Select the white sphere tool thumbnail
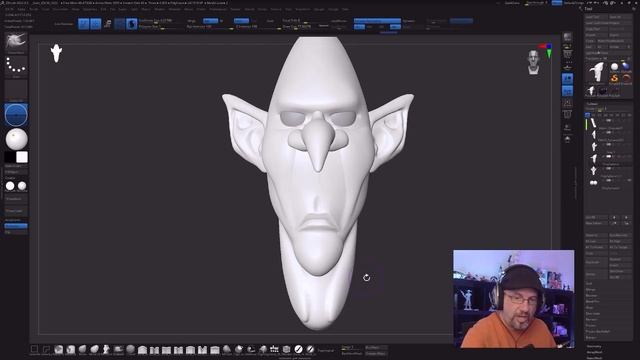 click(614, 67)
